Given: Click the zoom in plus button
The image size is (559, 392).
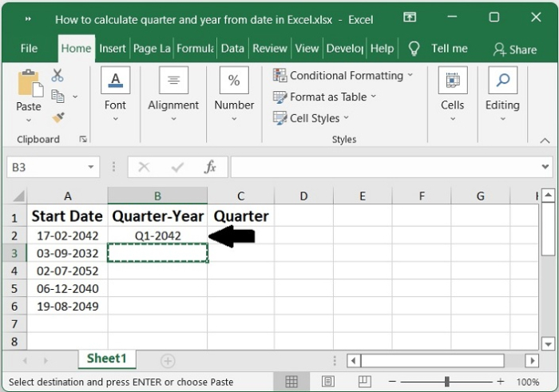Looking at the screenshot, I should [501, 382].
